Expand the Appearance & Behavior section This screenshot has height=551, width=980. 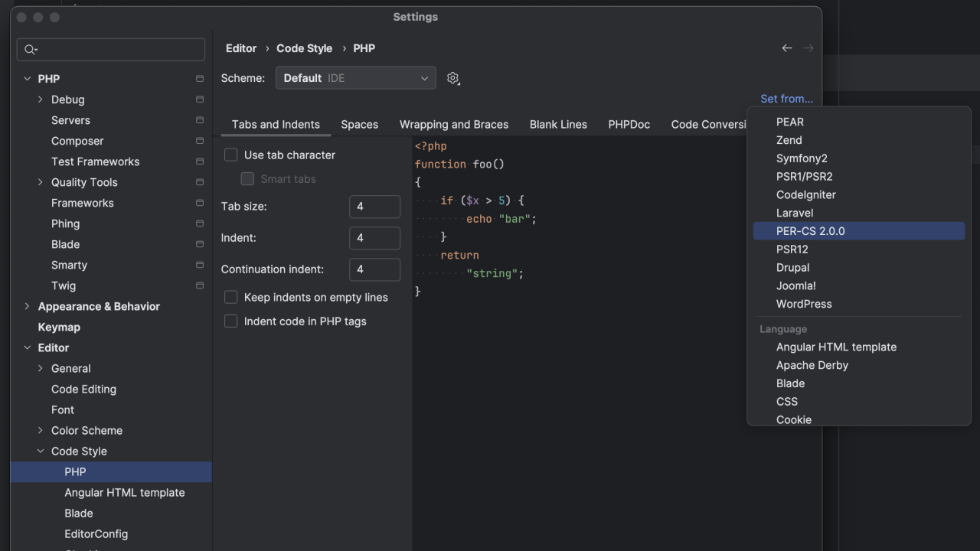(x=28, y=306)
